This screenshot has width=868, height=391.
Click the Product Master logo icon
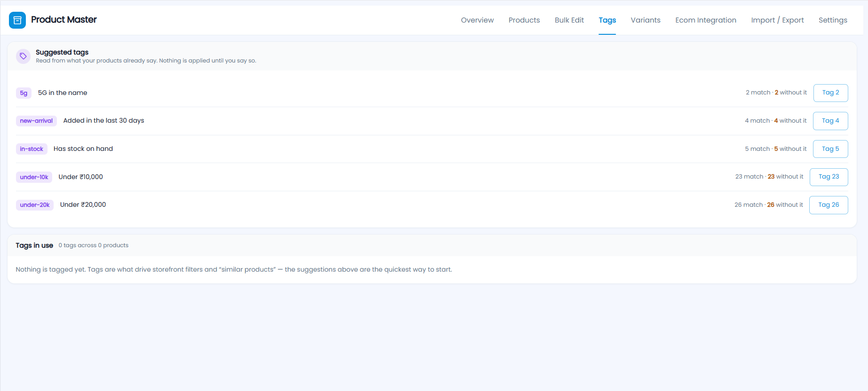click(17, 20)
